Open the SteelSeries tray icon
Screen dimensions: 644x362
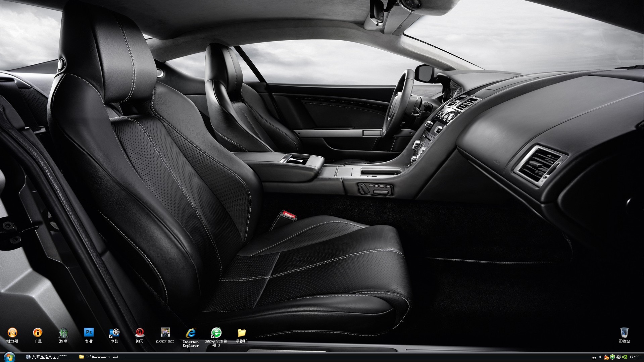(618, 357)
